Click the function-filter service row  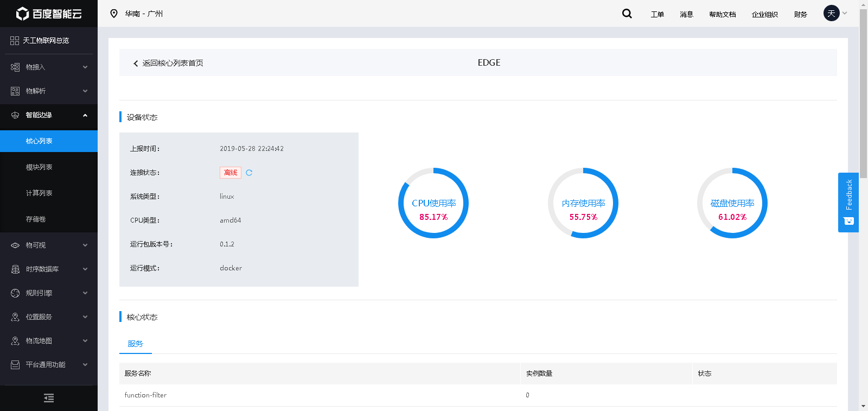point(478,395)
